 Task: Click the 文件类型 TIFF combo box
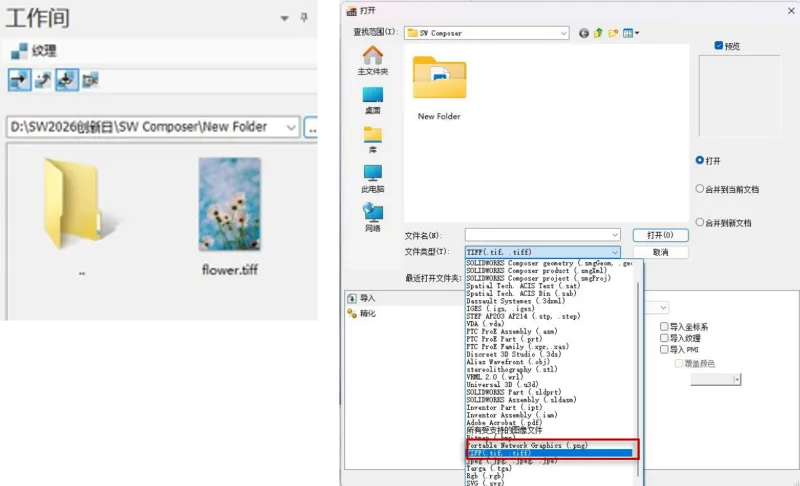(542, 252)
